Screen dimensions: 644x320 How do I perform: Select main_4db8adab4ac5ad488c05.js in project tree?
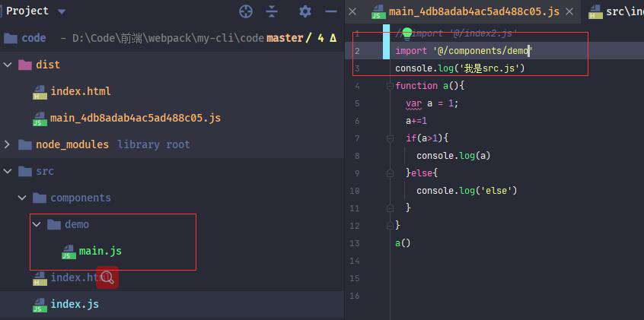pyautogui.click(x=135, y=118)
